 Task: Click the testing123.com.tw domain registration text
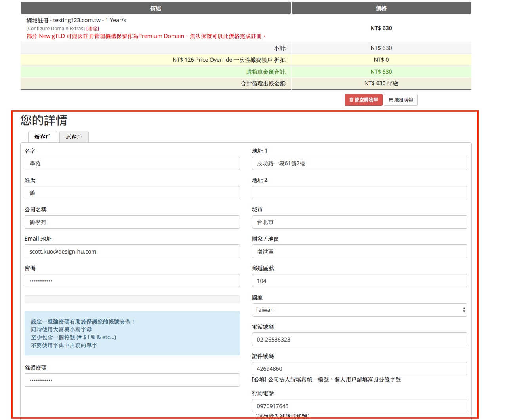76,20
